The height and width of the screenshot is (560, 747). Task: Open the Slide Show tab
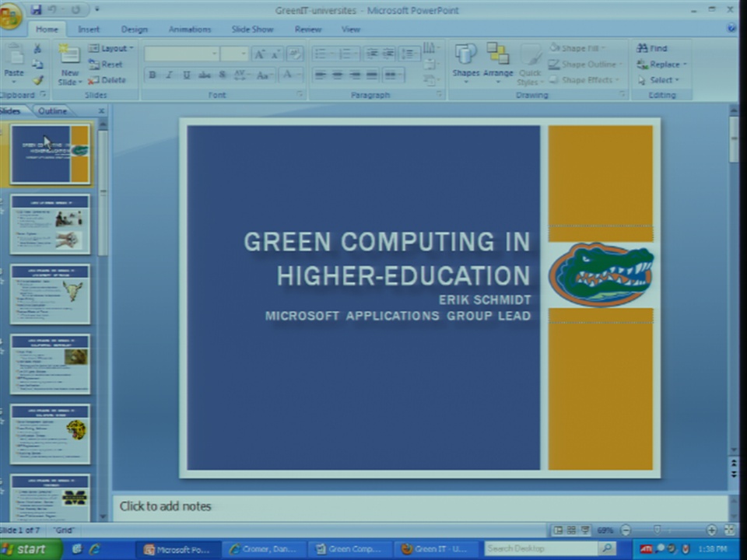click(252, 30)
